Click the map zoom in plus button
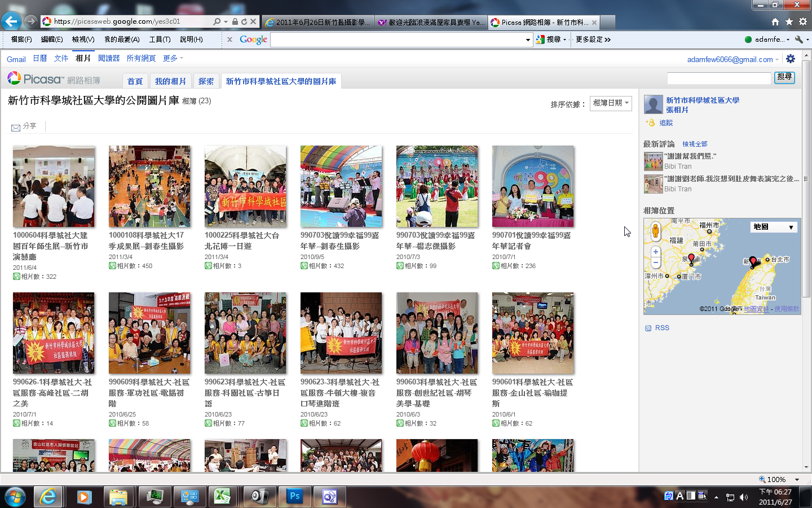This screenshot has width=812, height=508. (x=655, y=252)
